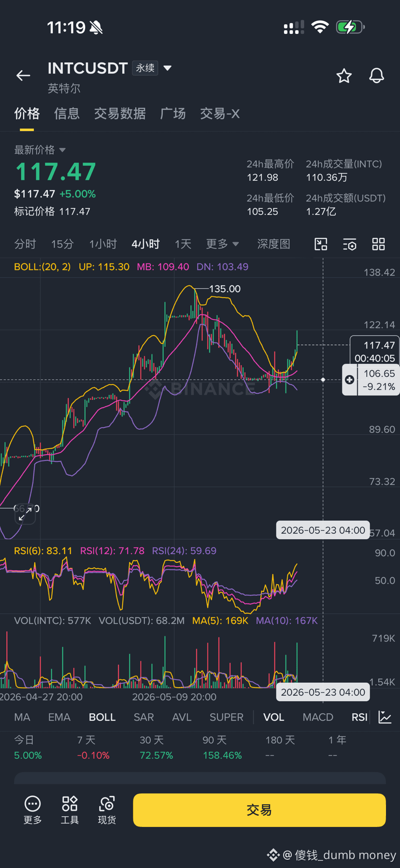The width and height of the screenshot is (400, 868).
Task: Open the 交易数据 tab
Action: (x=120, y=114)
